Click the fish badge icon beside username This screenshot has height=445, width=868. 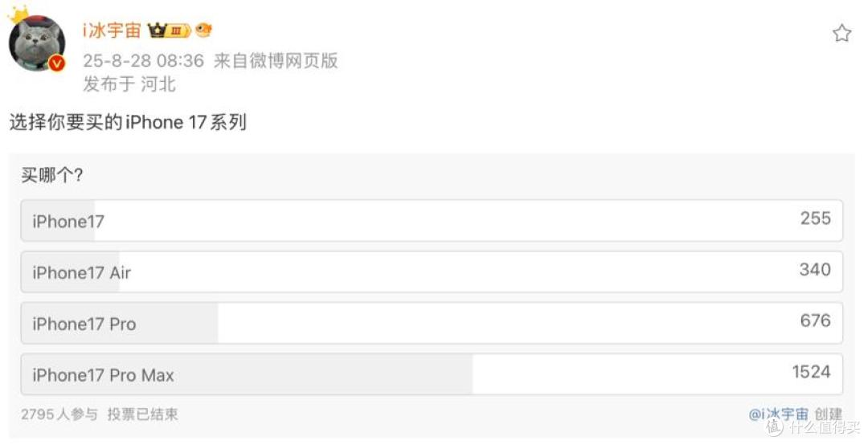point(203,30)
